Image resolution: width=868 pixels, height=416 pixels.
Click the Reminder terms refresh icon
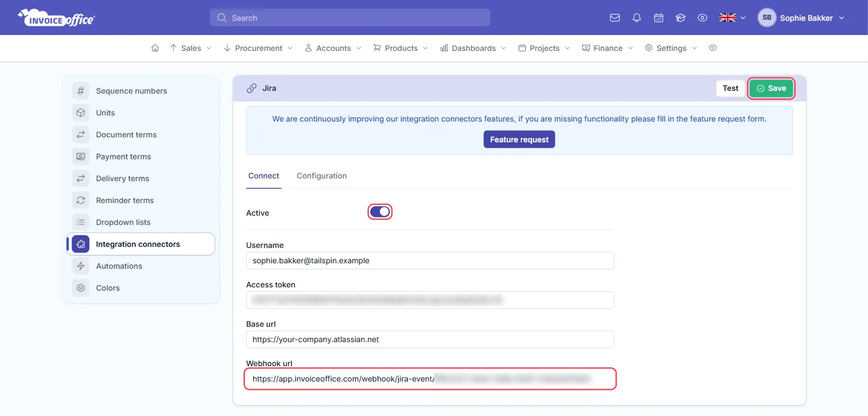click(81, 200)
